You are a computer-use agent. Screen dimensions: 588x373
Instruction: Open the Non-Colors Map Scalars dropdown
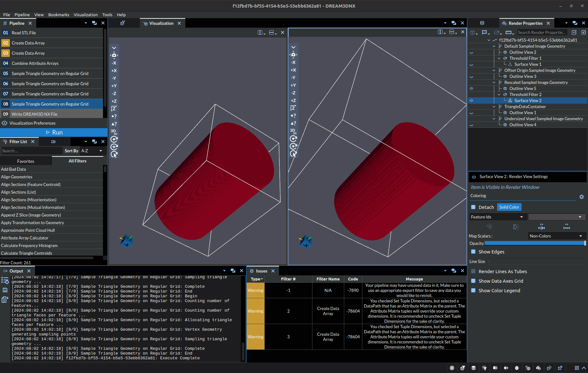click(557, 236)
